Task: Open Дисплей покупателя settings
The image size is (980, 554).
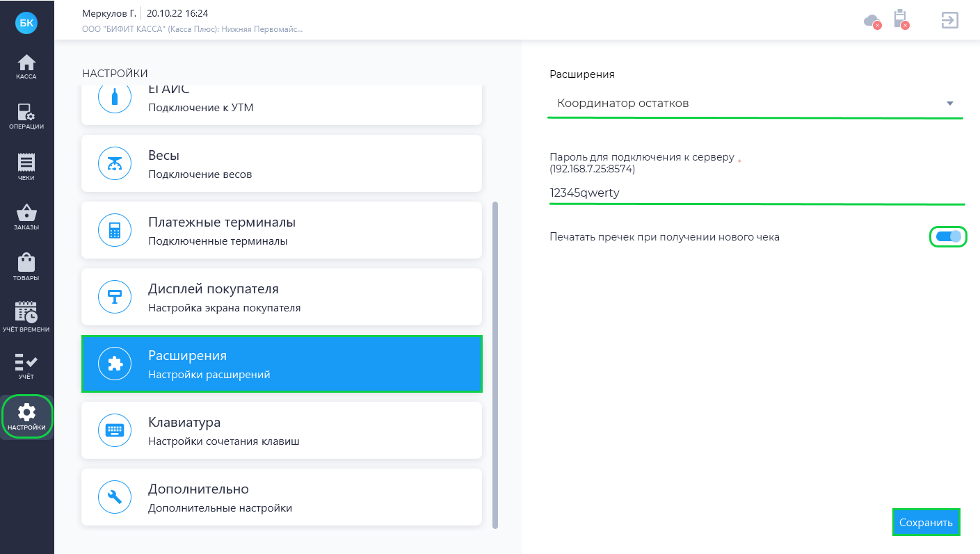Action: [x=282, y=297]
